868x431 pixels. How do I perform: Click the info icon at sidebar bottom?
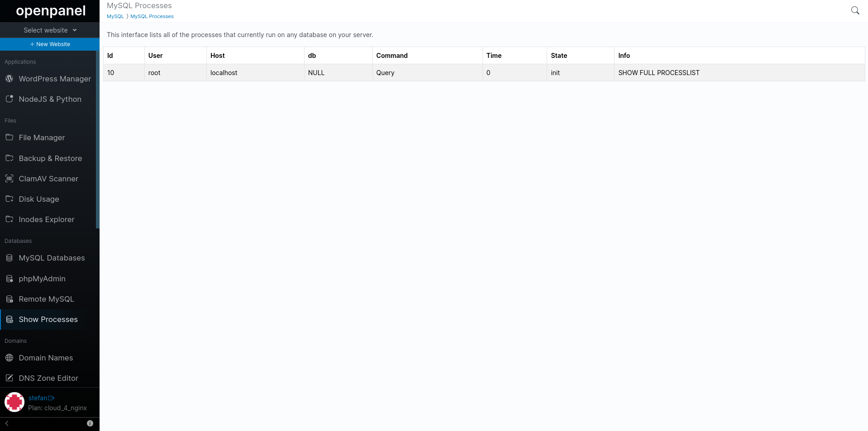click(x=90, y=423)
